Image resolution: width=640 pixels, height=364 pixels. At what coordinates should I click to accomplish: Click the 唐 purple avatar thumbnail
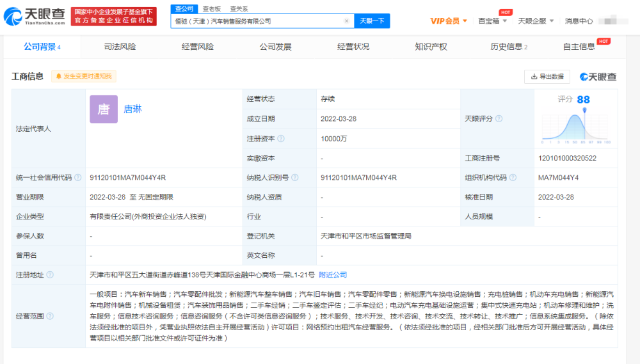104,109
